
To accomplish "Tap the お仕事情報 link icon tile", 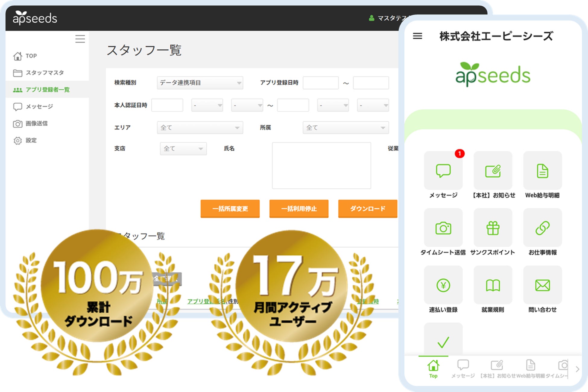I will coord(542,228).
